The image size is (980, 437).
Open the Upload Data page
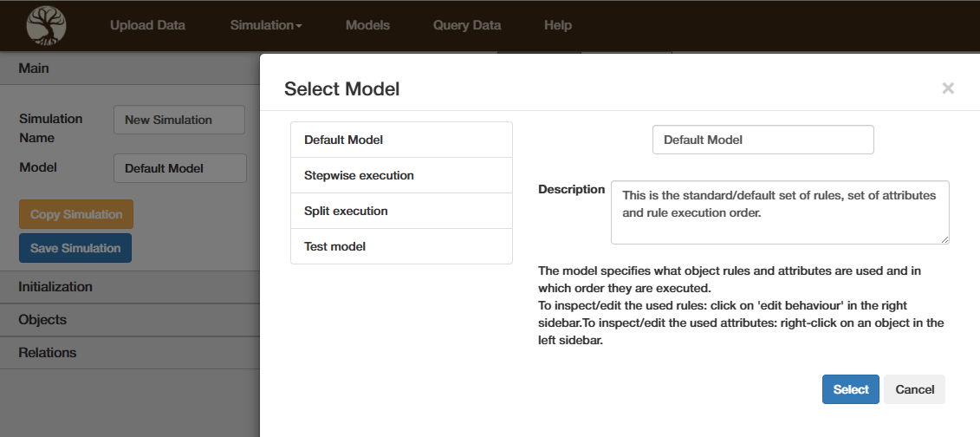click(147, 25)
